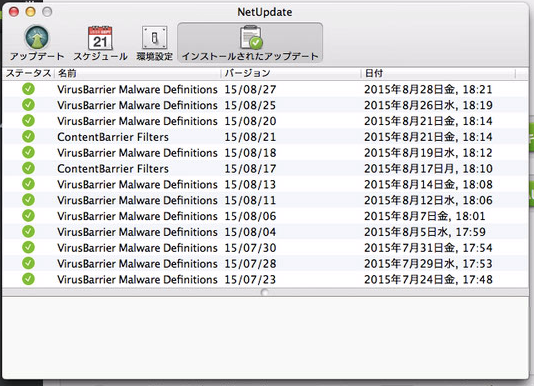This screenshot has height=386, width=534.
Task: Click version cell 15/08/20
Action: pos(250,121)
